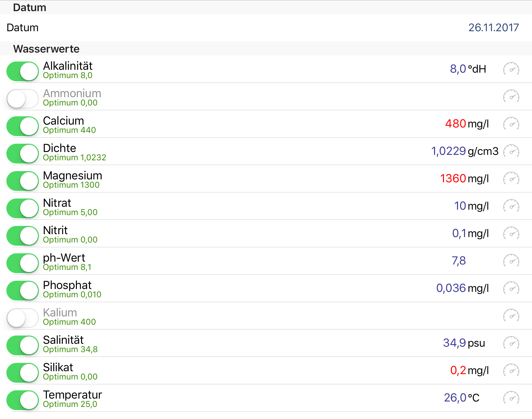Screen dimensions: 532x419
Task: Open the ph-Wert gauge icon
Action: [511, 261]
